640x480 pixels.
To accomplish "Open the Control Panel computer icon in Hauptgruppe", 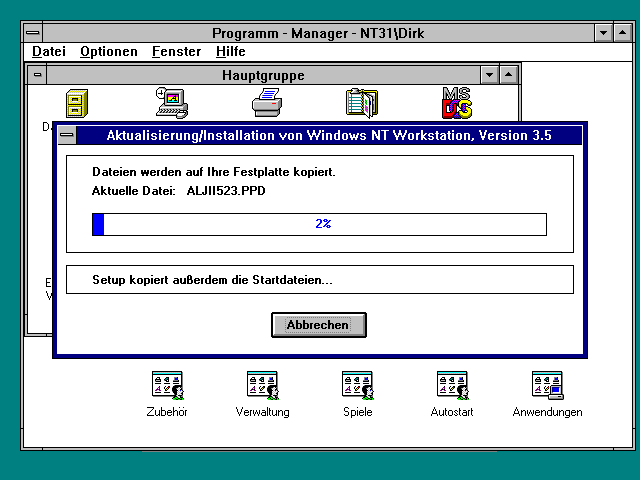I will [172, 103].
